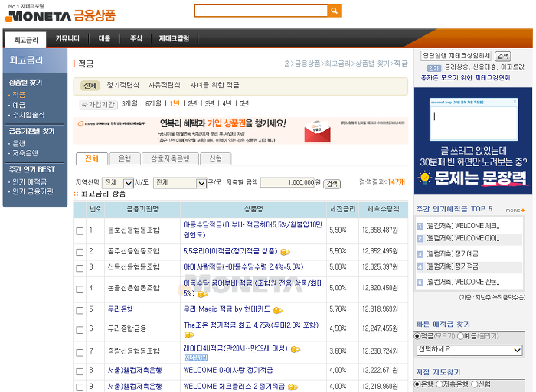
Task: Click in the top search input field
Action: (261, 11)
